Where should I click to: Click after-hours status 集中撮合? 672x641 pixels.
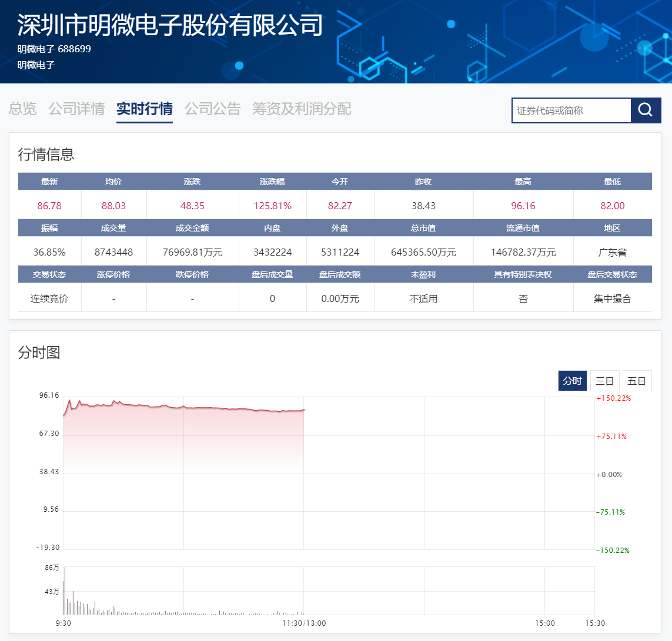pyautogui.click(x=613, y=298)
